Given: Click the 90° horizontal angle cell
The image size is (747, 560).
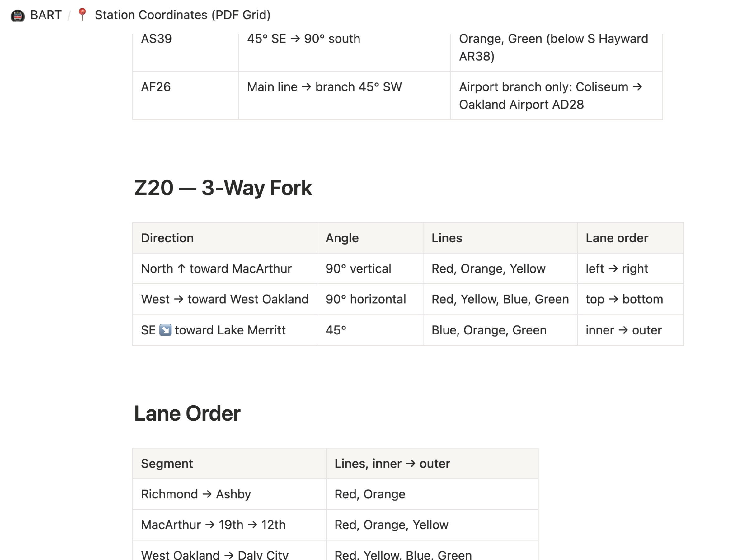Looking at the screenshot, I should [x=370, y=299].
